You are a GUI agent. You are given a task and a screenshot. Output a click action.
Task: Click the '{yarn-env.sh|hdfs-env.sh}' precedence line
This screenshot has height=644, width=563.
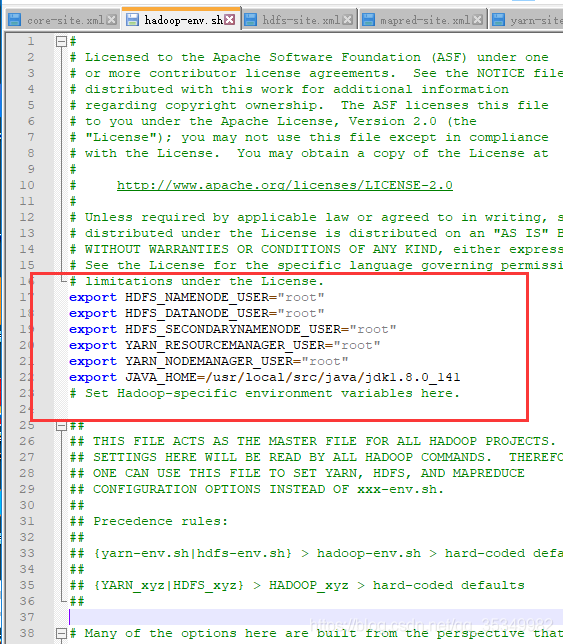tap(316, 553)
